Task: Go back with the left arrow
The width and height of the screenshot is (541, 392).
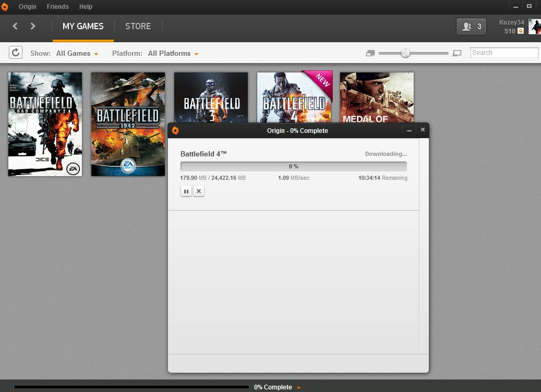Action: coord(15,26)
